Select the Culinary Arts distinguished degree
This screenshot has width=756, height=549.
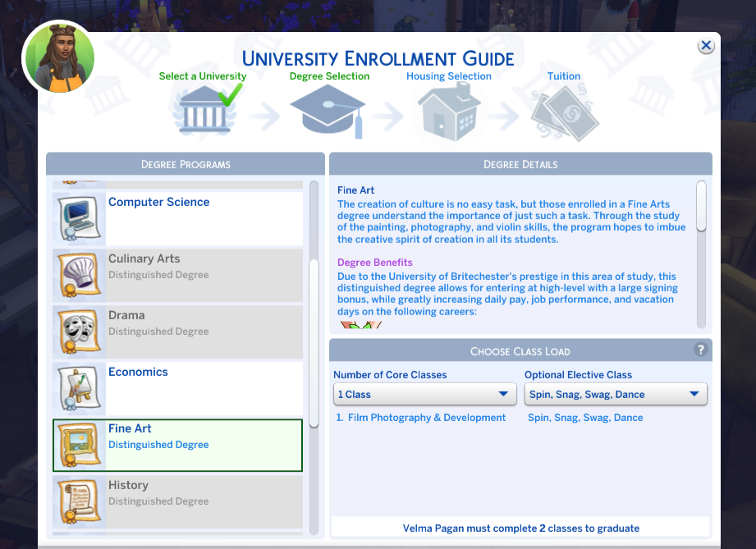pyautogui.click(x=178, y=275)
